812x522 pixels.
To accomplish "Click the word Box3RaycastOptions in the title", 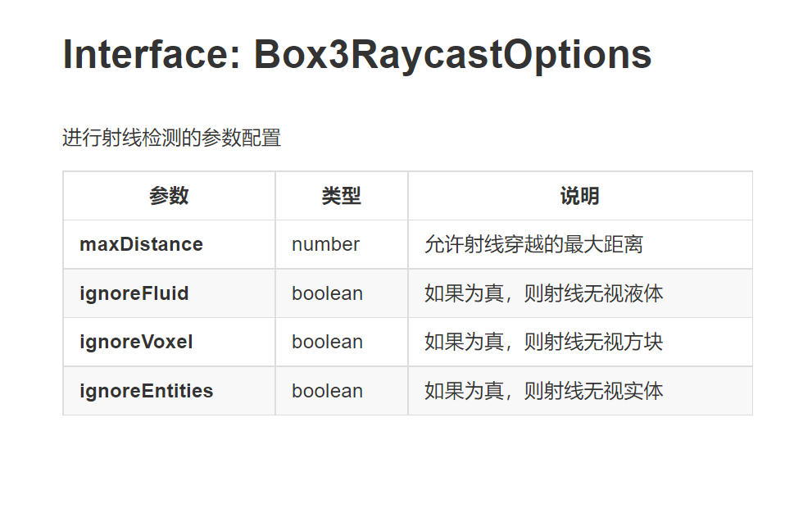I will pyautogui.click(x=452, y=55).
